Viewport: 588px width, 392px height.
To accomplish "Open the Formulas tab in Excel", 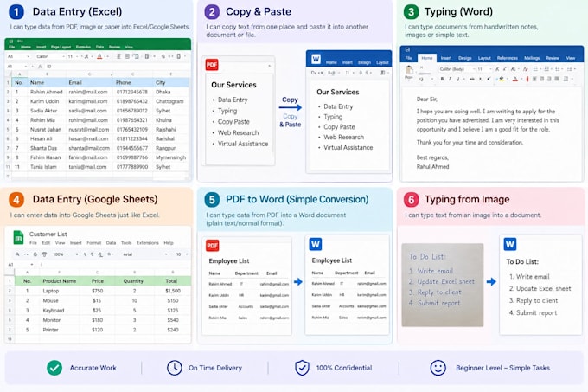I will (x=83, y=47).
